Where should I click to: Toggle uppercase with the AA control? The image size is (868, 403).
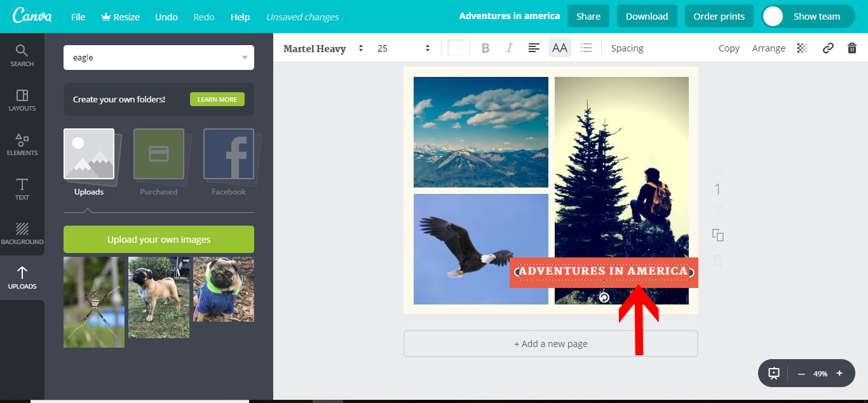click(x=559, y=48)
